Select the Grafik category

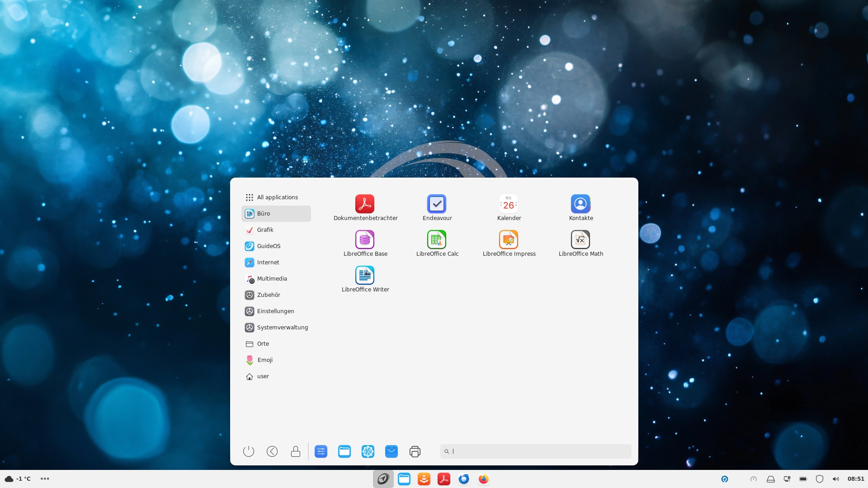coord(265,230)
